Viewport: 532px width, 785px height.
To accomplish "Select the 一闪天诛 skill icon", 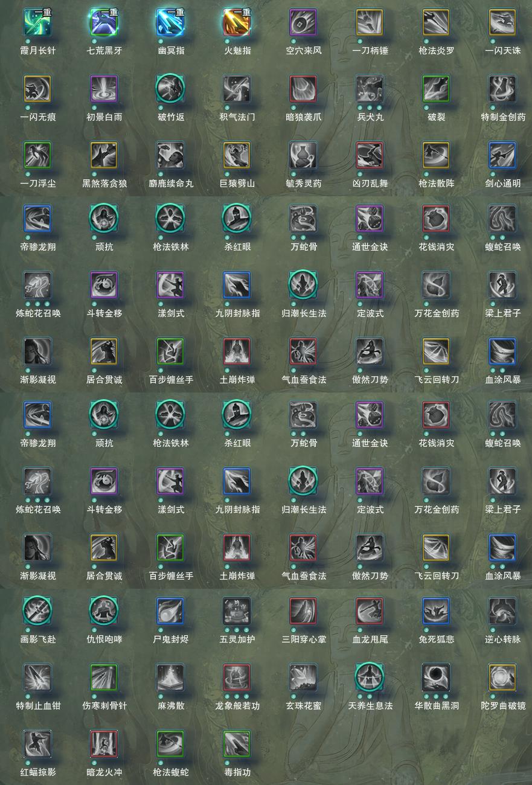I will click(x=502, y=22).
